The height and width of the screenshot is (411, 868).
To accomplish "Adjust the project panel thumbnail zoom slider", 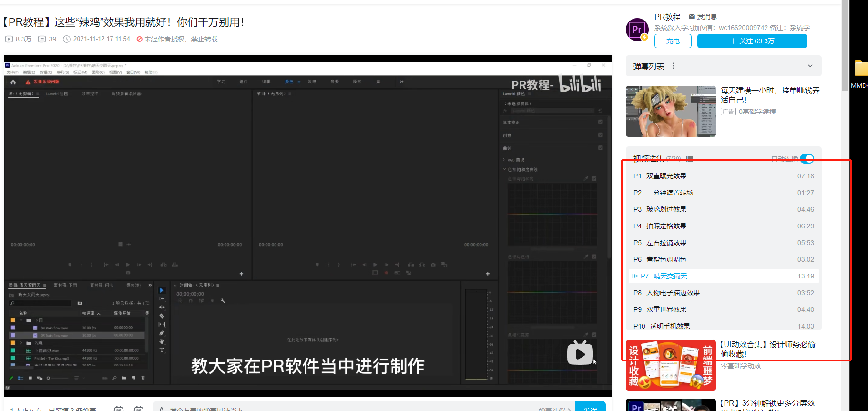I will [57, 378].
